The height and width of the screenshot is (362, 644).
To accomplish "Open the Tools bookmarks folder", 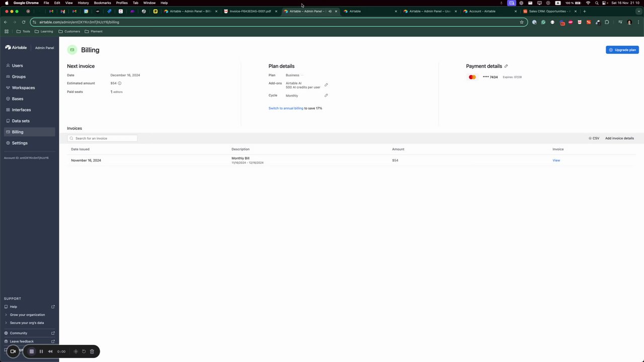I will (23, 31).
